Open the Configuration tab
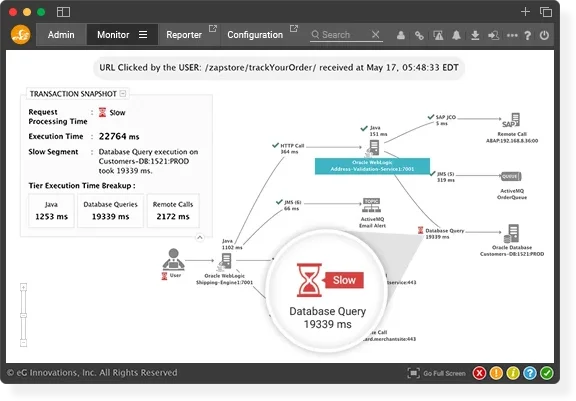The height and width of the screenshot is (401, 576). click(x=255, y=35)
